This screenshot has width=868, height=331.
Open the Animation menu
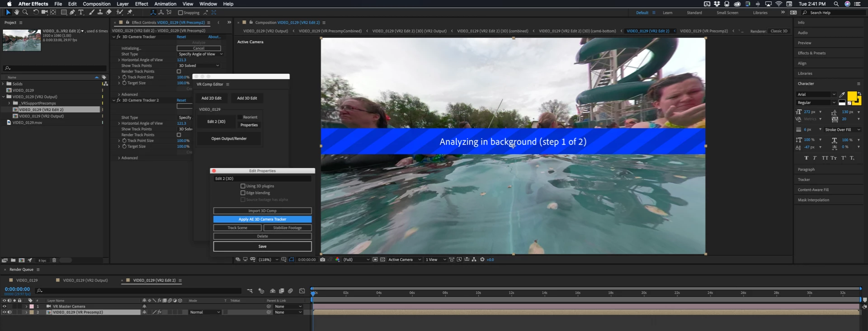pyautogui.click(x=165, y=4)
